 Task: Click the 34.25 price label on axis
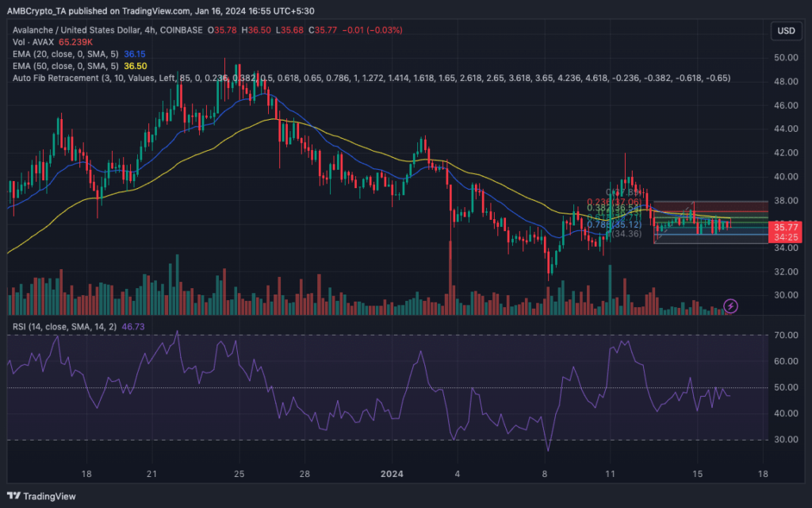point(786,237)
